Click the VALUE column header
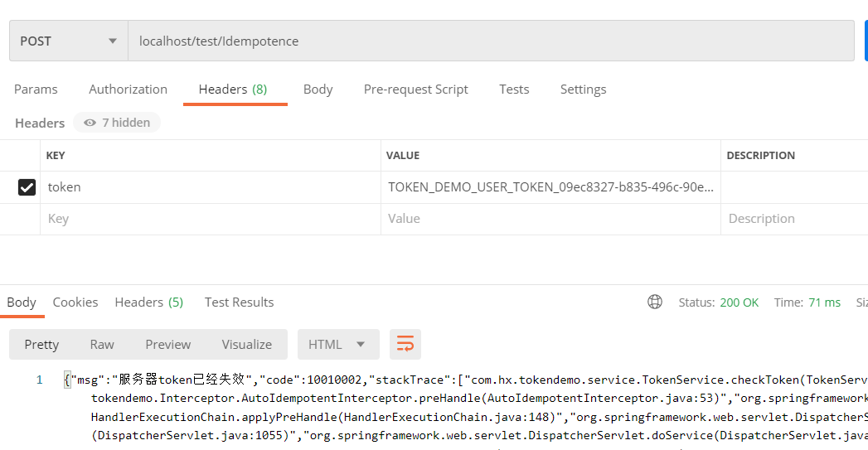Viewport: 868px width, 450px height. tap(403, 156)
